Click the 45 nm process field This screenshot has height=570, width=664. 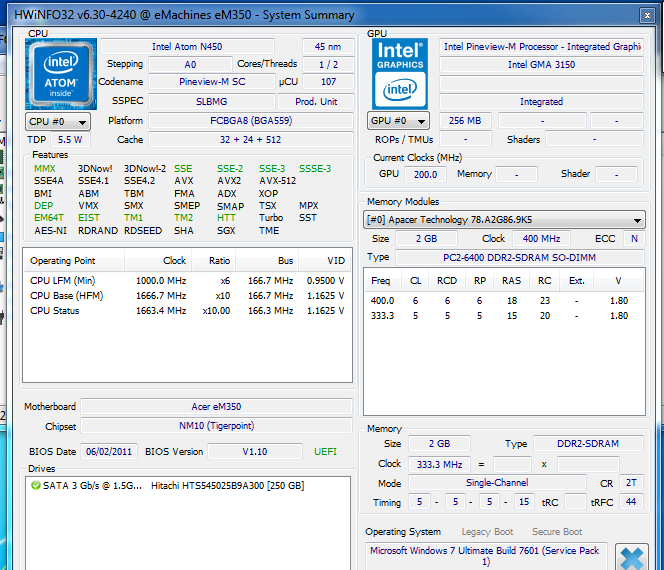[328, 47]
